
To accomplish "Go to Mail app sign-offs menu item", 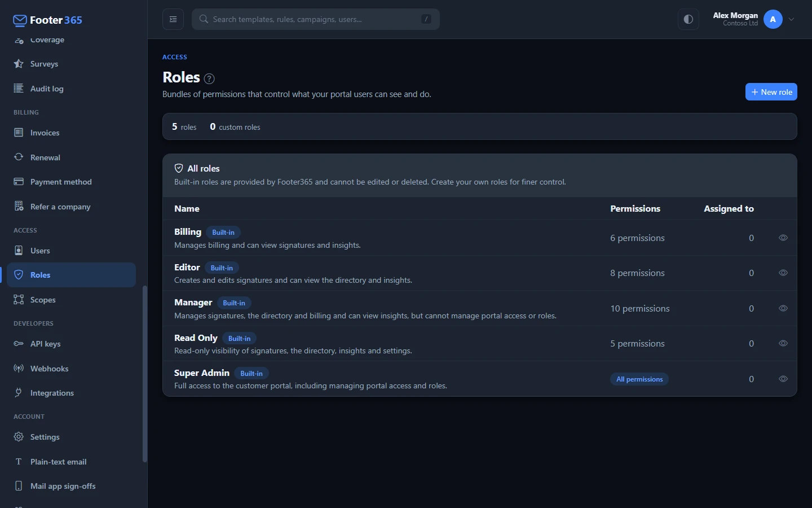I will (x=71, y=486).
